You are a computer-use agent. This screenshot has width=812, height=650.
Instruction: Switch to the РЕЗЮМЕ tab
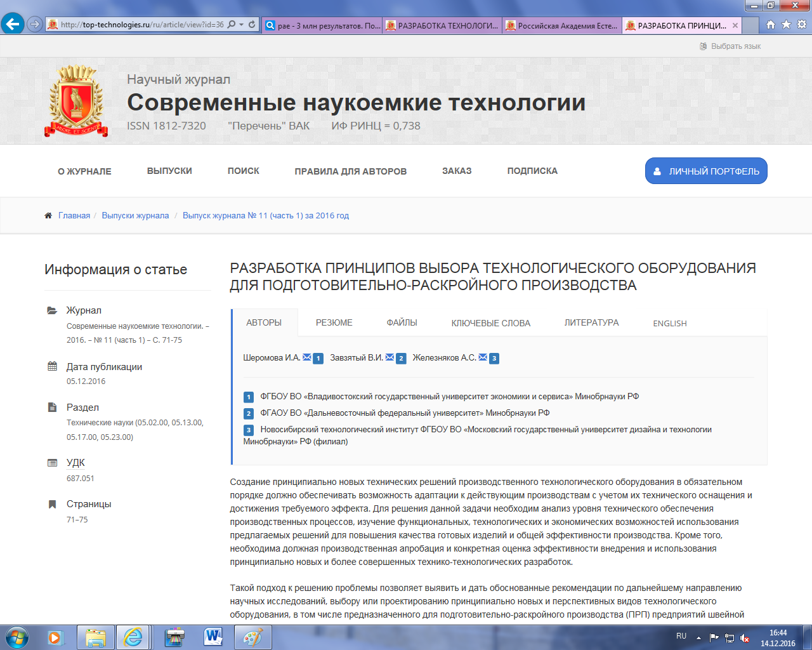click(334, 322)
